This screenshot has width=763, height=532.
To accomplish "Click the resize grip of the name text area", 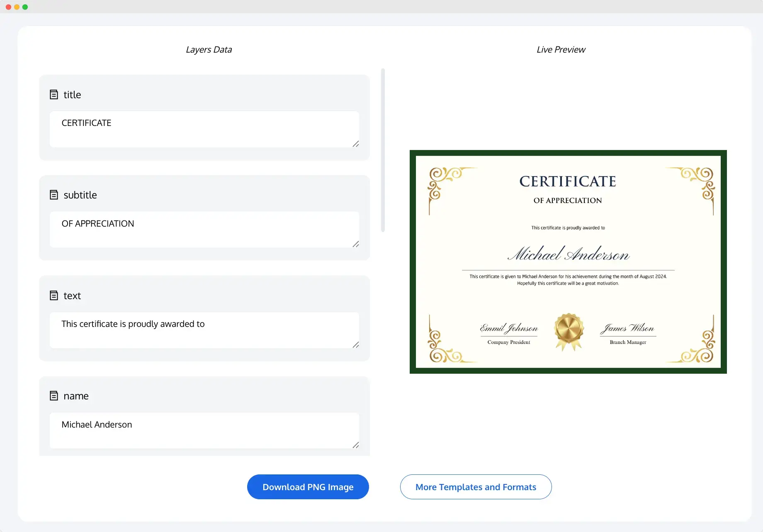I will (356, 445).
